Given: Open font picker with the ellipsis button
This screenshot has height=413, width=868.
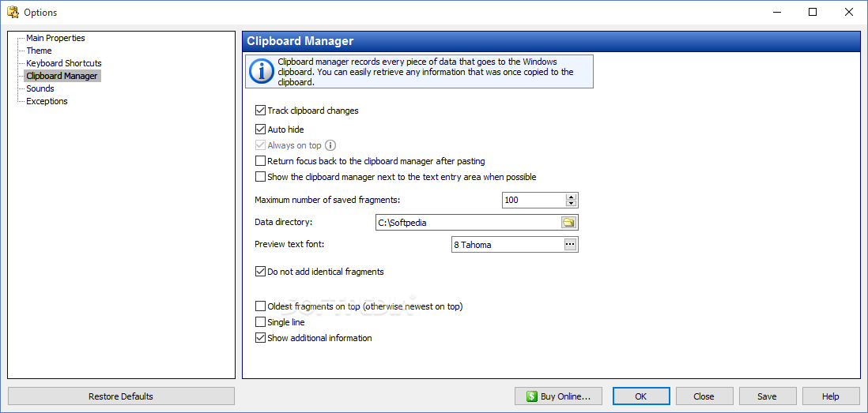Looking at the screenshot, I should pyautogui.click(x=570, y=244).
